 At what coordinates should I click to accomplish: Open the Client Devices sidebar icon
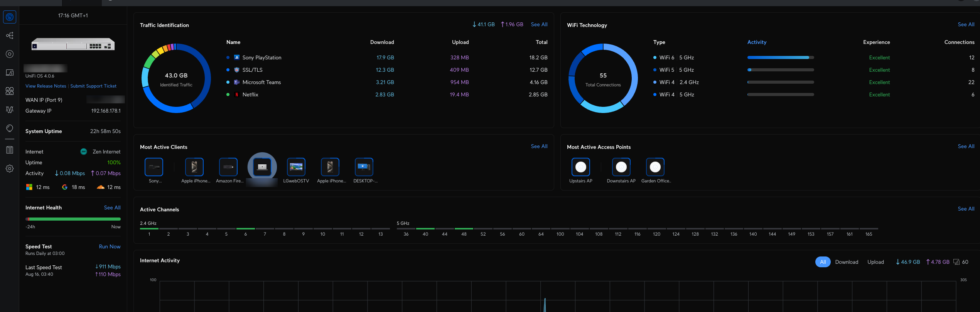click(x=10, y=73)
